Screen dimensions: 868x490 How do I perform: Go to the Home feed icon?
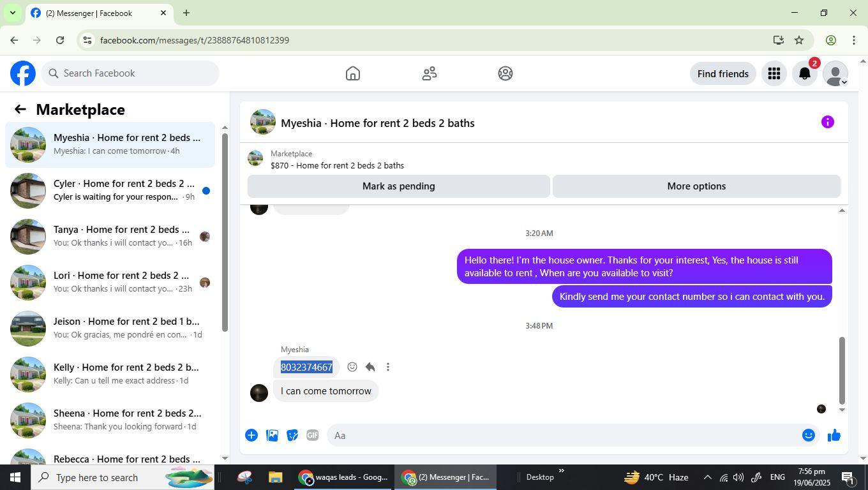(x=353, y=73)
